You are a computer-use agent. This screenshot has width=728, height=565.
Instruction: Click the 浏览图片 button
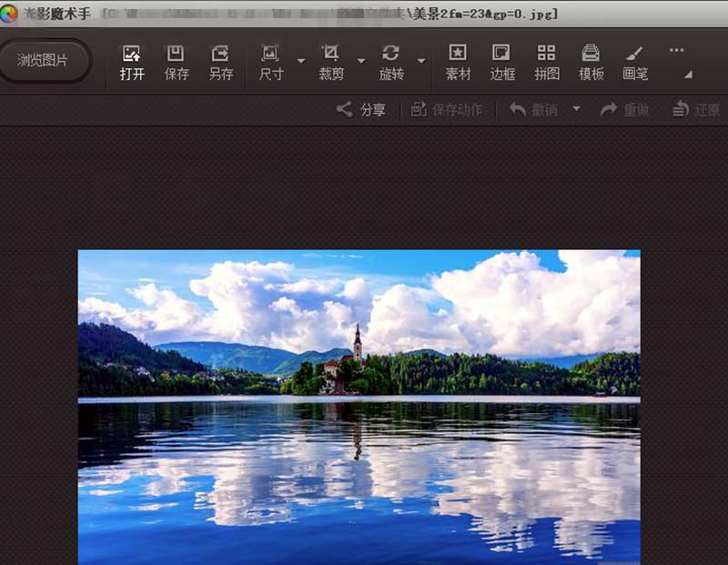[43, 60]
